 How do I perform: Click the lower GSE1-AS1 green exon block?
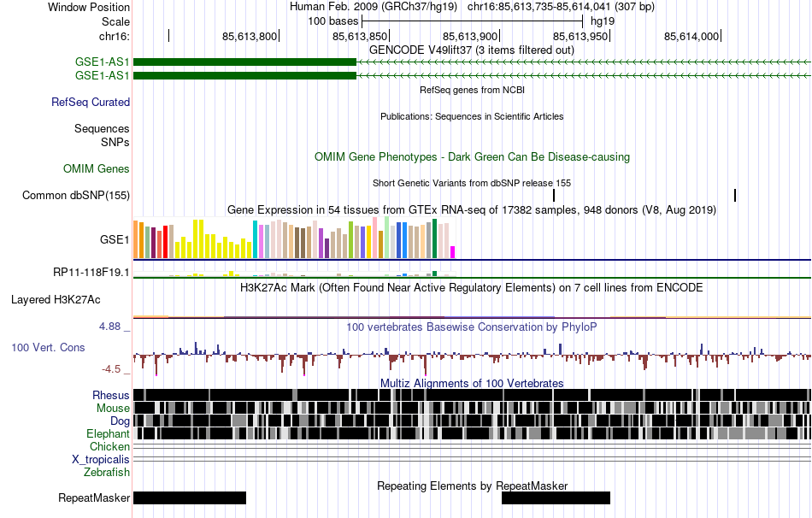(245, 75)
